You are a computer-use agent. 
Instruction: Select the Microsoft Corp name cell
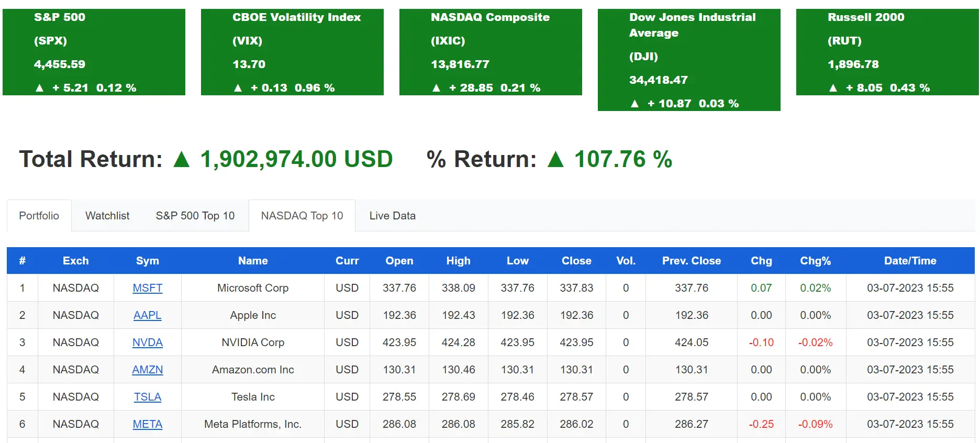click(x=253, y=288)
